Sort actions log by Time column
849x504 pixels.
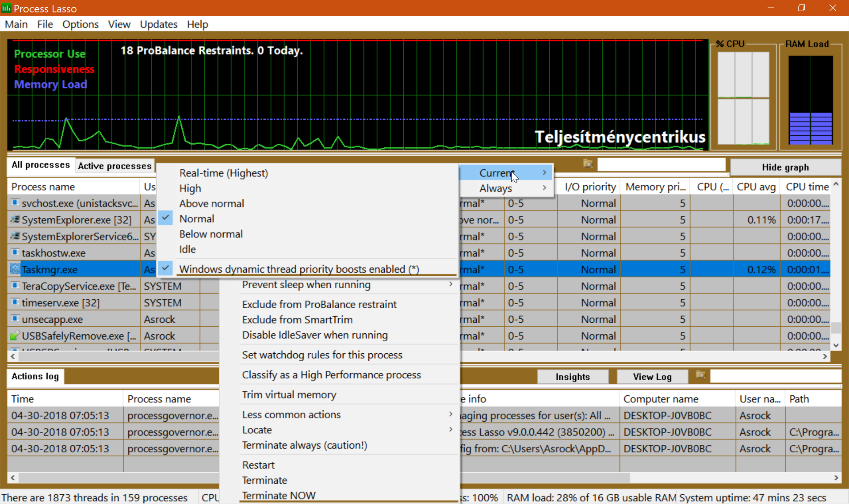pyautogui.click(x=65, y=399)
